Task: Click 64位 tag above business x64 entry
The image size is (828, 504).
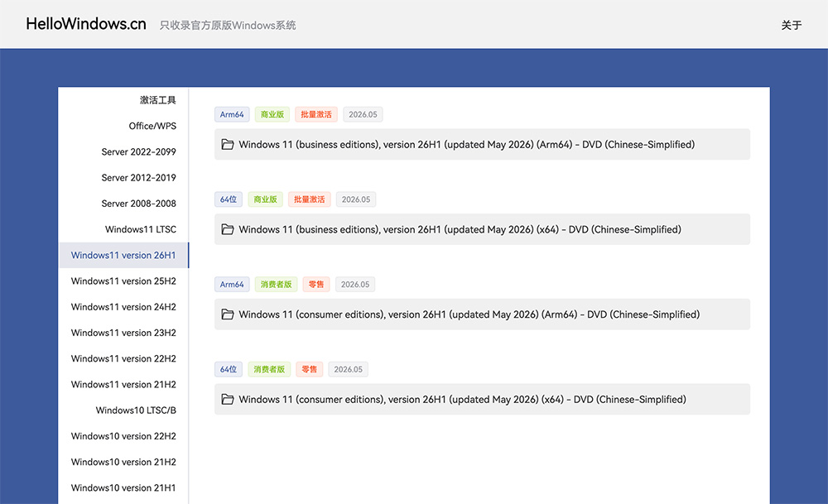Action: tap(229, 199)
